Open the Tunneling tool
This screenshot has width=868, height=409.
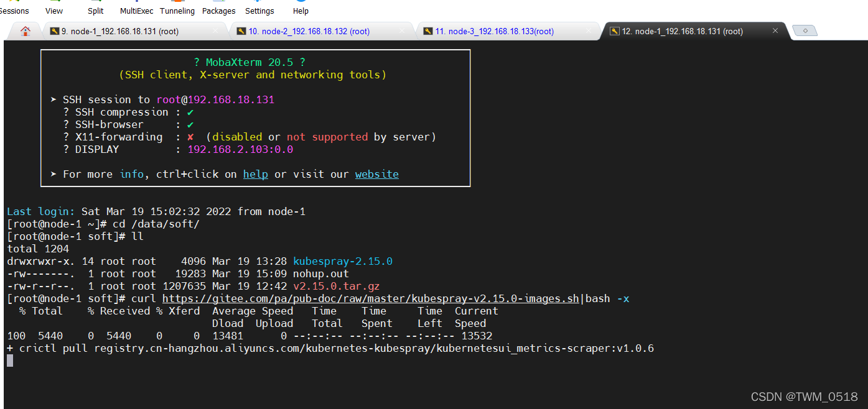(177, 11)
